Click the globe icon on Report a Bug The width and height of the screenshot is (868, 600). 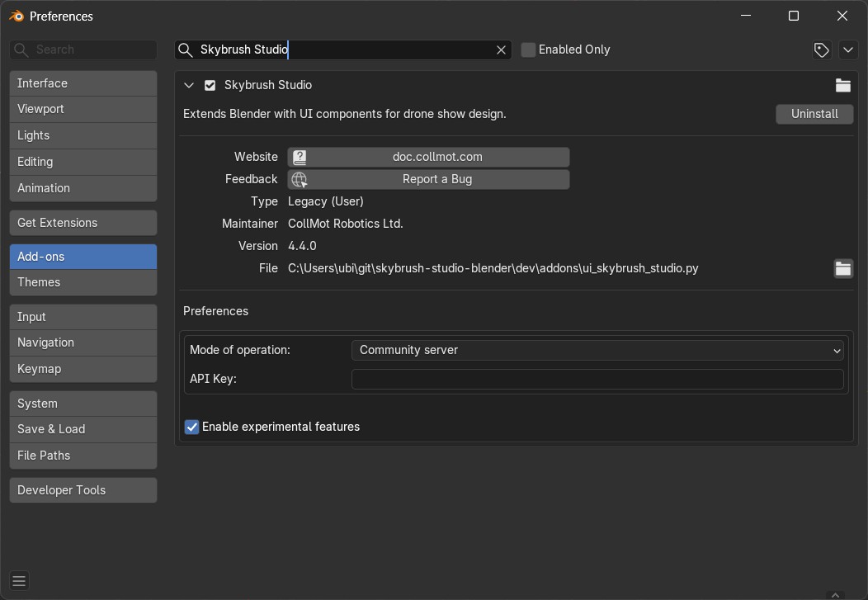pos(300,179)
